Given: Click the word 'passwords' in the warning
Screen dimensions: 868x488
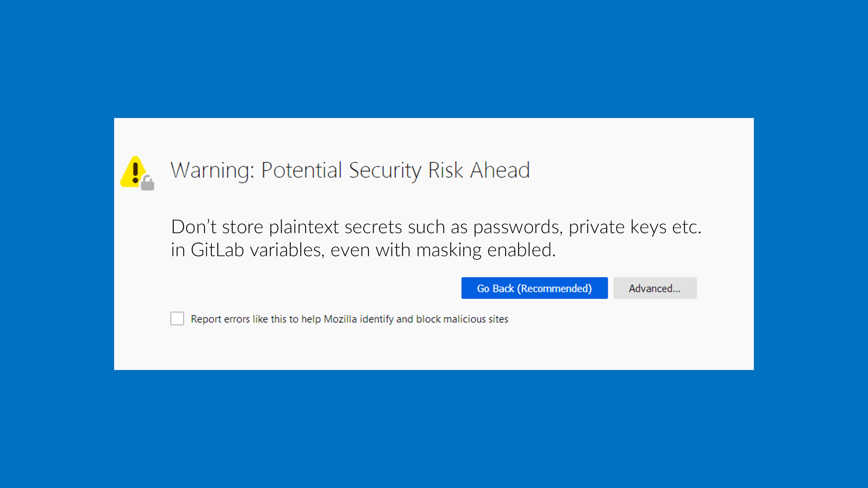Looking at the screenshot, I should [x=517, y=227].
